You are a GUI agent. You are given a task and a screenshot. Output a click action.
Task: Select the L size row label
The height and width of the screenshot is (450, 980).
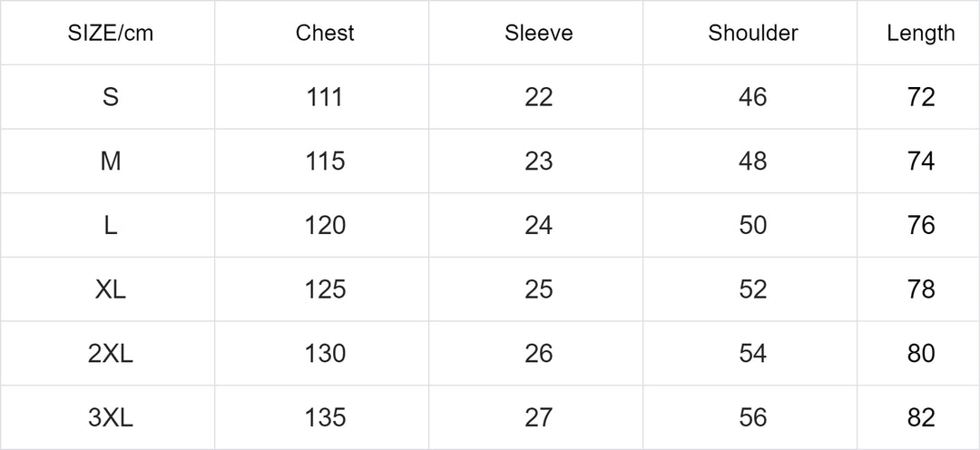point(110,225)
